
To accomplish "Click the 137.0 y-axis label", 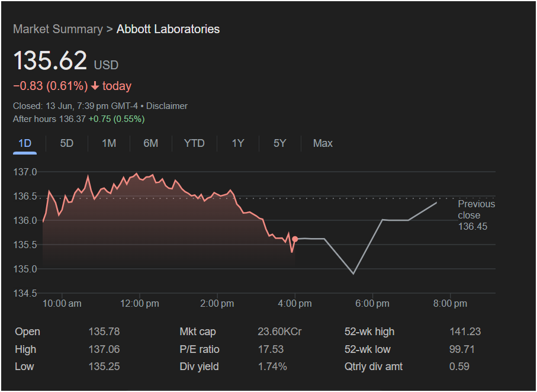I will click(x=25, y=172).
